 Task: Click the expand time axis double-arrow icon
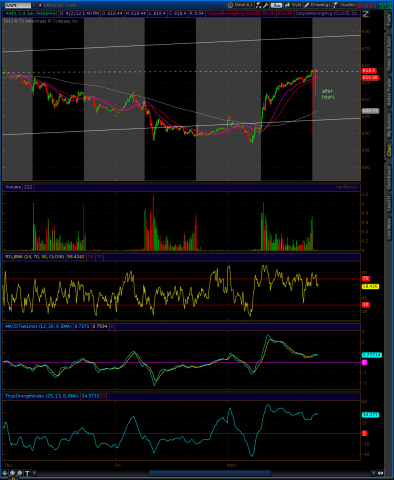point(380,473)
